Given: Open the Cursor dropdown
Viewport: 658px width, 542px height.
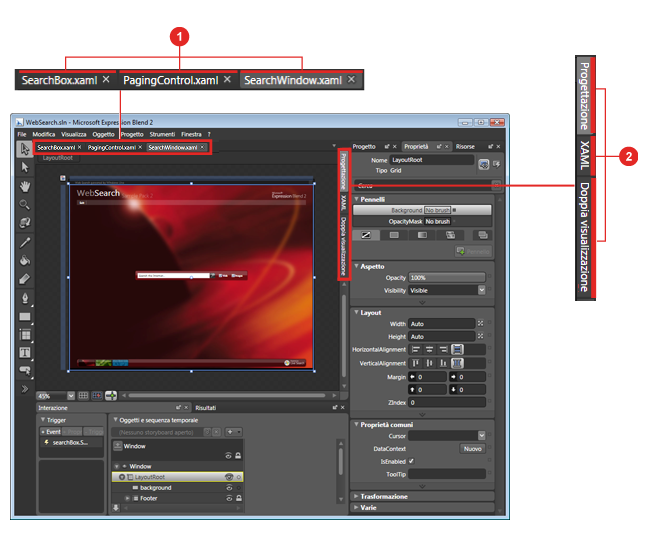Looking at the screenshot, I should click(481, 435).
